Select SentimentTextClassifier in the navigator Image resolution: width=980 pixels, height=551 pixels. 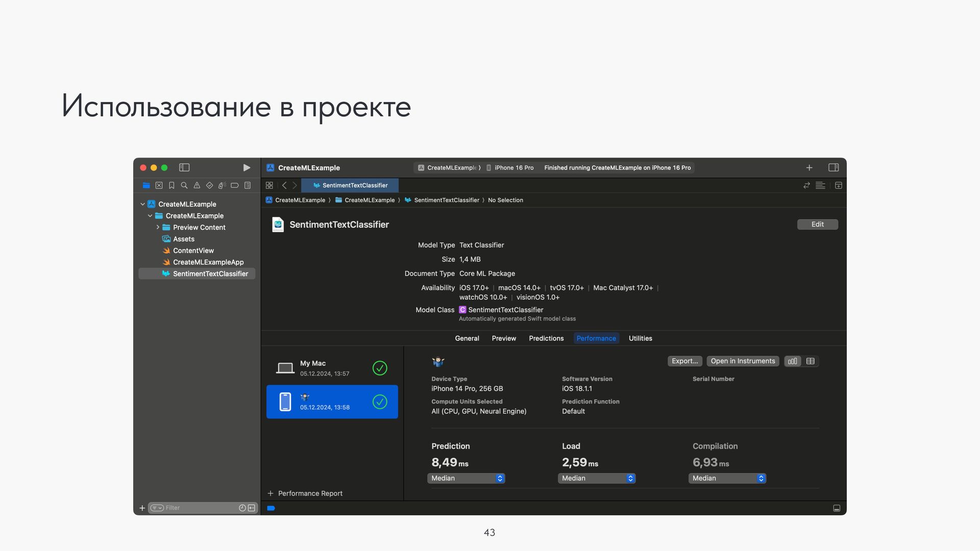pyautogui.click(x=197, y=273)
